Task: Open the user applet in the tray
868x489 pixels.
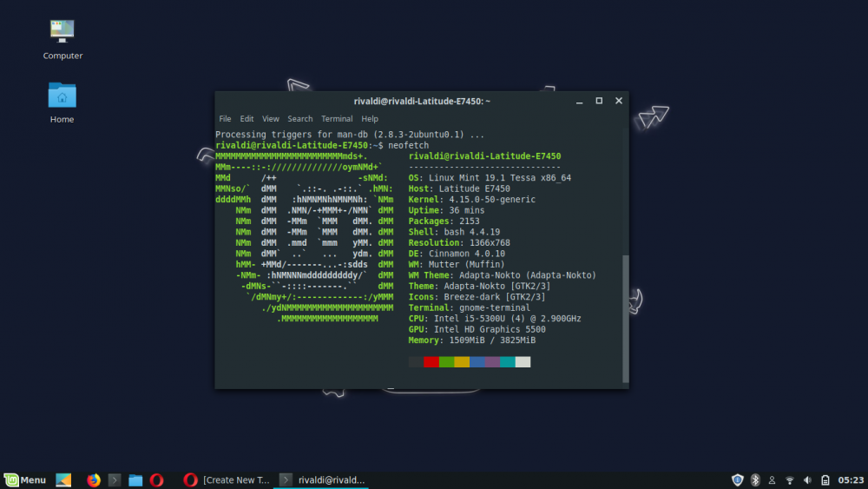Action: pos(773,479)
